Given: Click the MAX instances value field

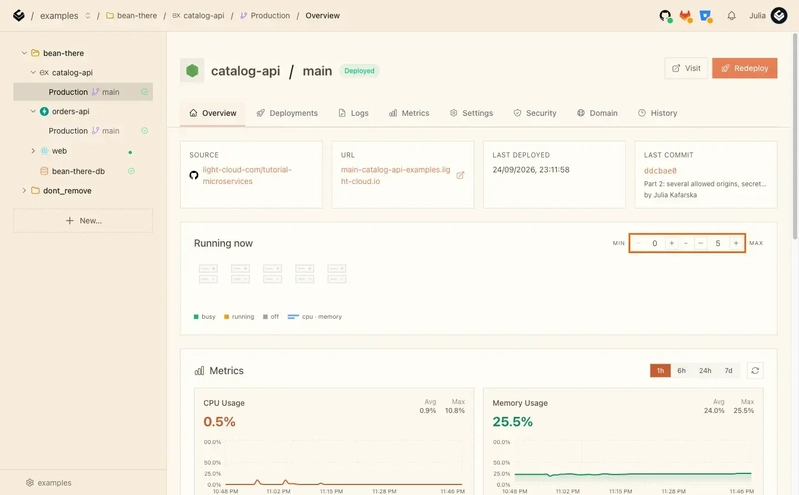Looking at the screenshot, I should point(718,243).
